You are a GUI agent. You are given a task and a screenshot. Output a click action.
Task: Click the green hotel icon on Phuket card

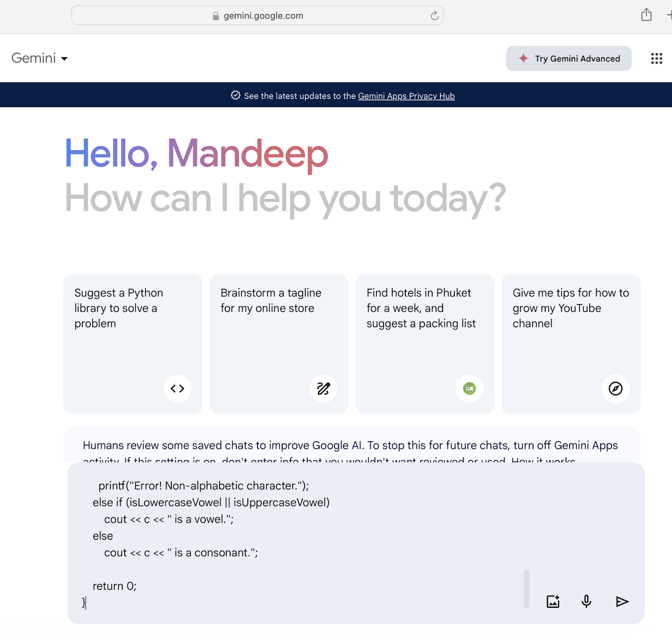click(470, 388)
